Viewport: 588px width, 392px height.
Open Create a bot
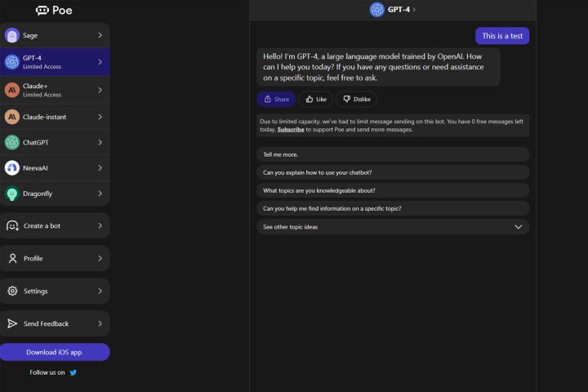tap(55, 226)
